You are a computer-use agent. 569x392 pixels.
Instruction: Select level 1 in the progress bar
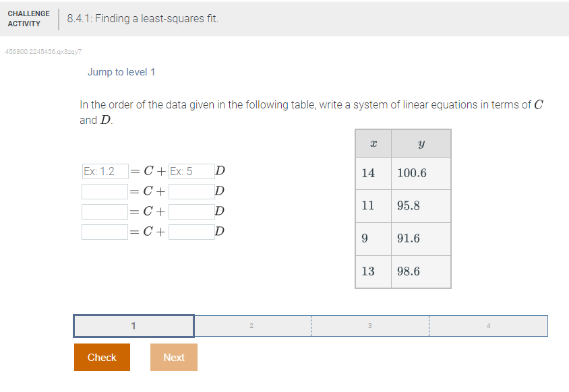[133, 325]
